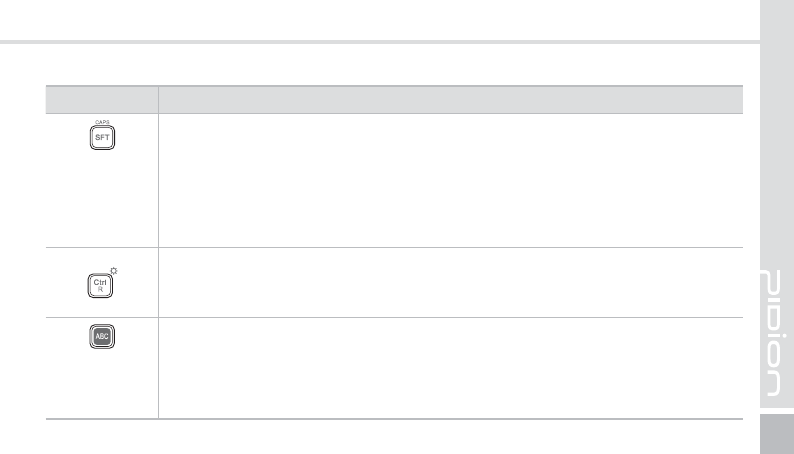Click the vertical pidion logo
Screen dimensions: 794x454
[776, 333]
